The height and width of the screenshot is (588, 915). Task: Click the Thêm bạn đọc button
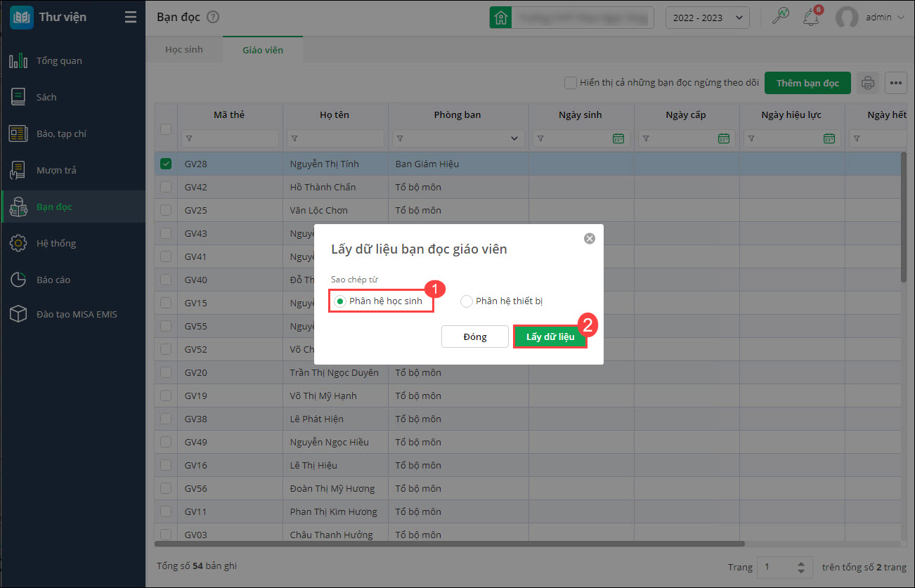coord(807,83)
